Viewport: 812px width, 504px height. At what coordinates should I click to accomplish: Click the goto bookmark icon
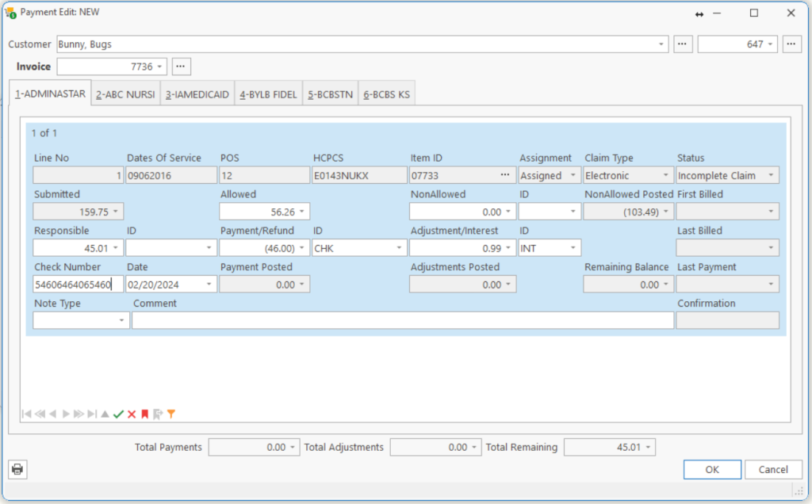coord(158,414)
